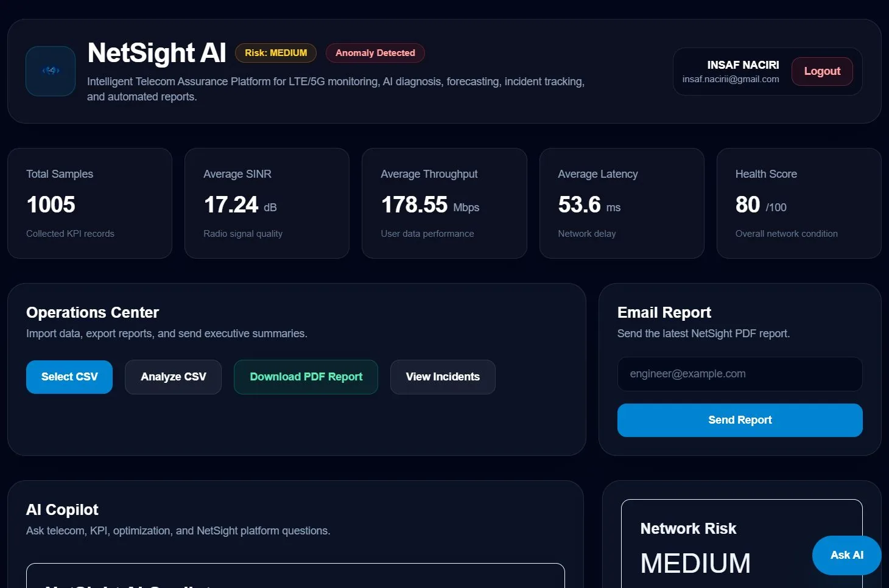
Task: Click the Average SINR label
Action: pos(237,174)
